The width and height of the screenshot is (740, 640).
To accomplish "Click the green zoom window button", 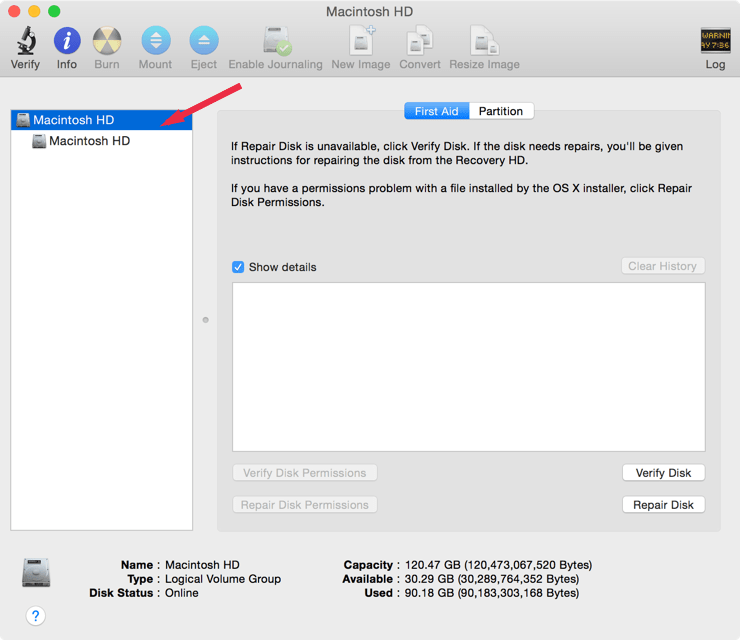I will (x=54, y=11).
